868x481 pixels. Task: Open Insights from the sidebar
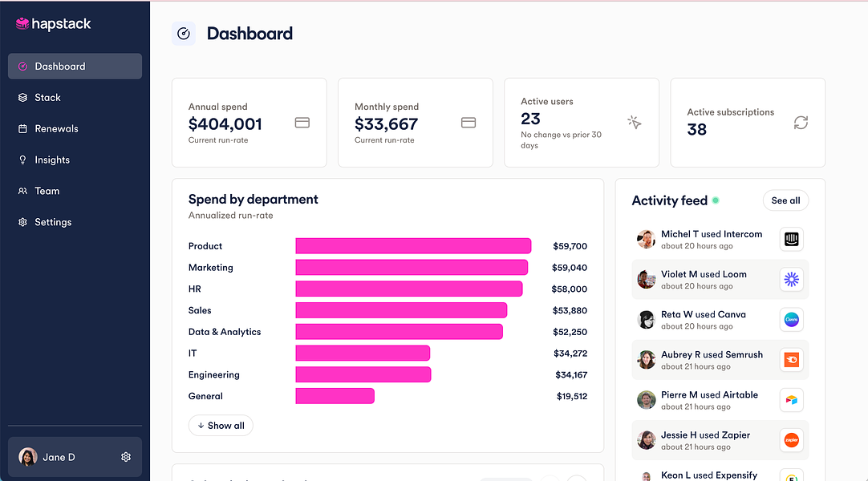pos(52,160)
